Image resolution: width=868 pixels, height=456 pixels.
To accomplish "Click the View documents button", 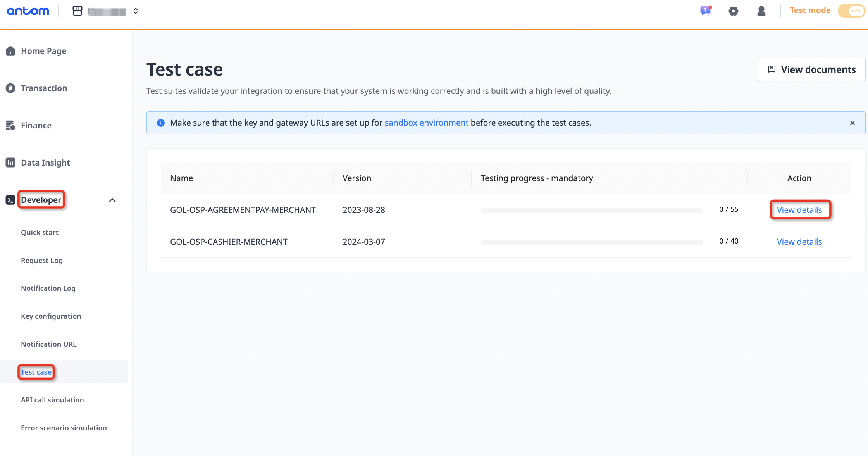I will 811,69.
